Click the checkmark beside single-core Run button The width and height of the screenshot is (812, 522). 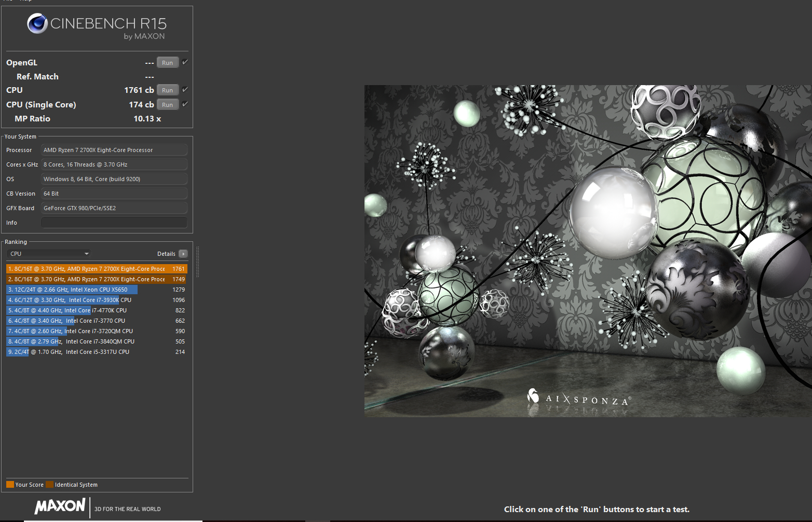pos(185,104)
